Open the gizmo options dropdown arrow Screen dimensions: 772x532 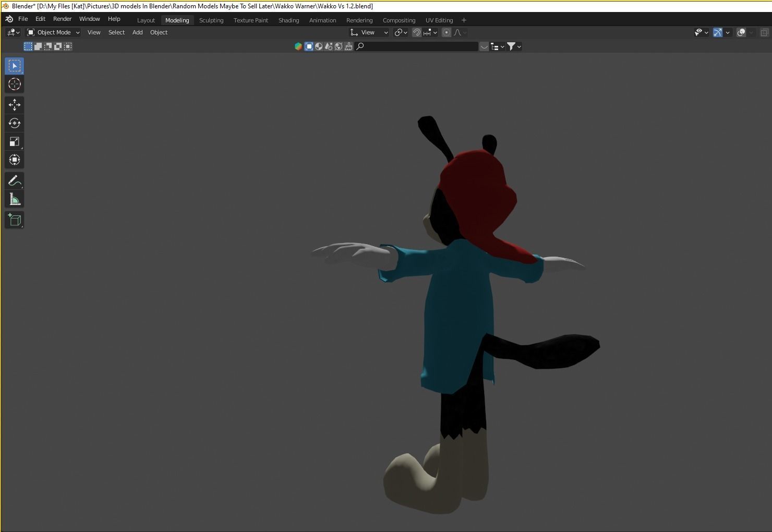coord(728,32)
